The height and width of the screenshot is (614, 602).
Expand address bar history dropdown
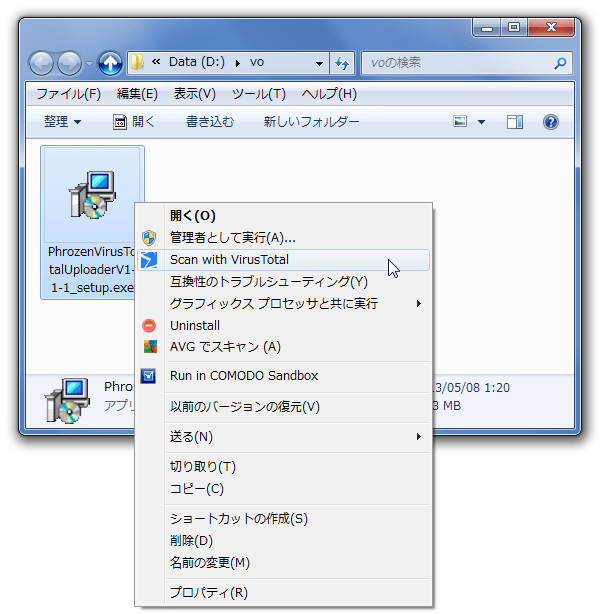pos(320,63)
